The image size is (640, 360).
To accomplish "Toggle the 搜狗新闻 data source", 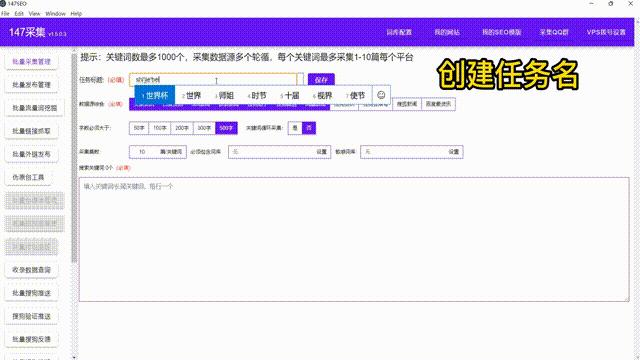I will [x=407, y=104].
